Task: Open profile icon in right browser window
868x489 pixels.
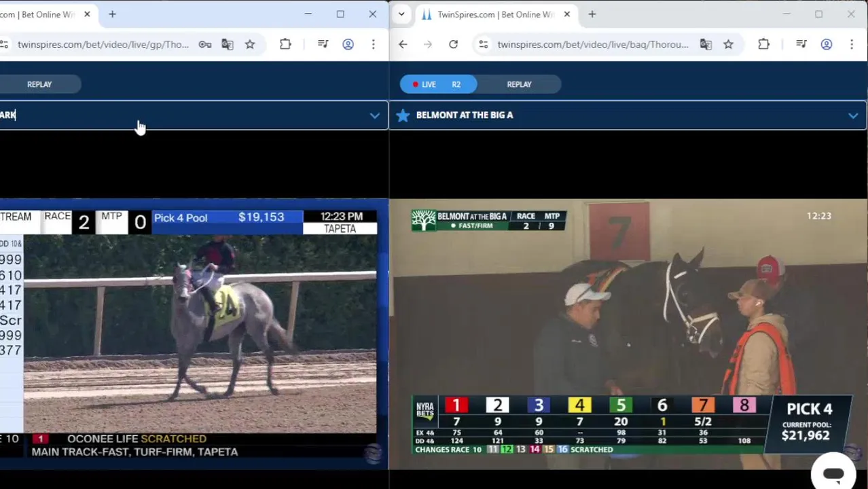Action: (827, 45)
